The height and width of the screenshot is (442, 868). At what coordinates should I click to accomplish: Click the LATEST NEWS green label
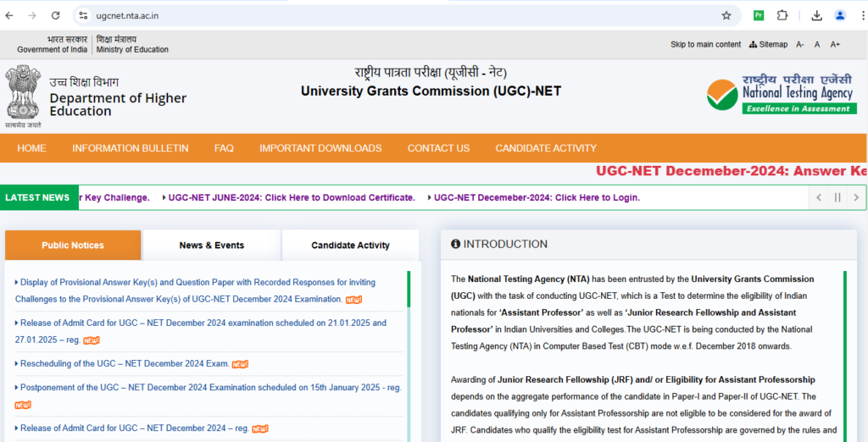pyautogui.click(x=37, y=197)
